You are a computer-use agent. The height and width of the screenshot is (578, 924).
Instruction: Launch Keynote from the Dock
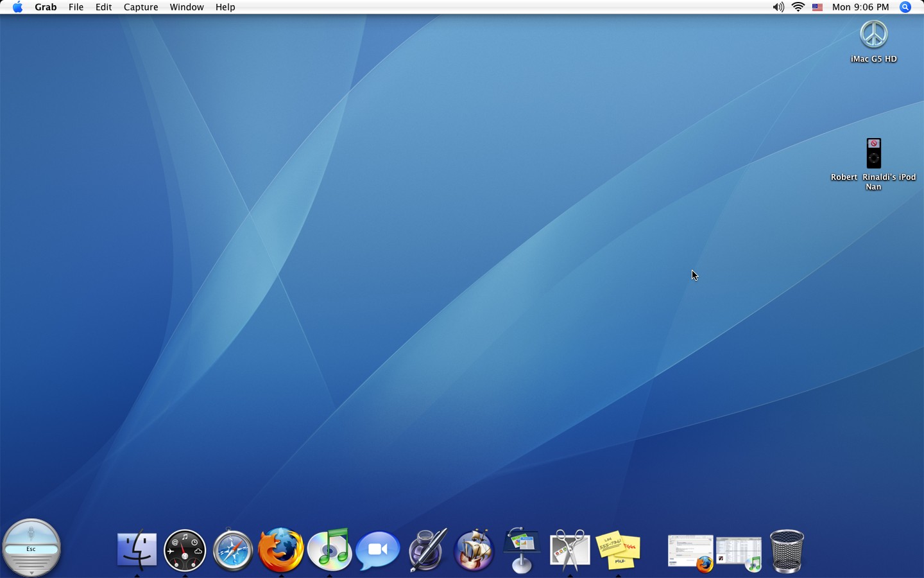522,550
